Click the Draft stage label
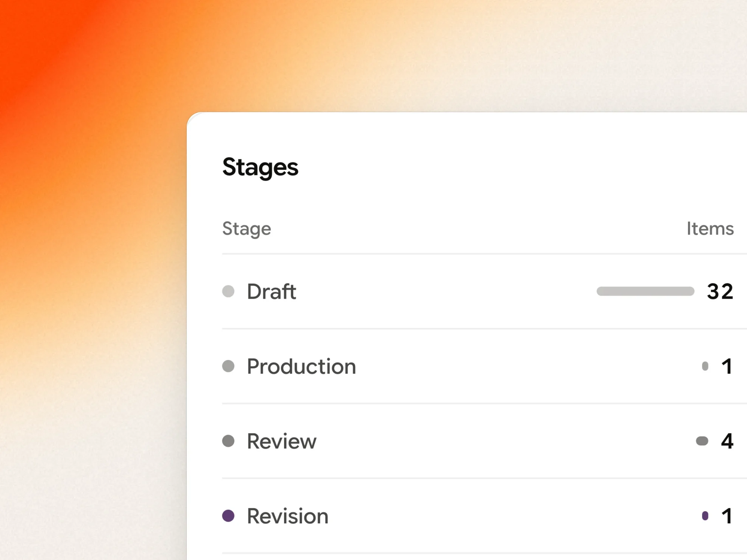Viewport: 747px width, 560px height. click(x=272, y=291)
